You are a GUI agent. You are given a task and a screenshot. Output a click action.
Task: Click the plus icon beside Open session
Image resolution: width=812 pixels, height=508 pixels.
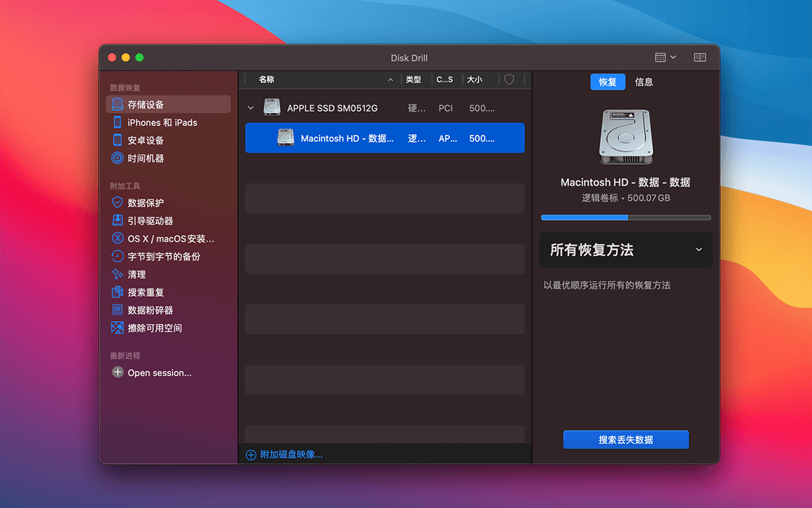[x=118, y=373]
